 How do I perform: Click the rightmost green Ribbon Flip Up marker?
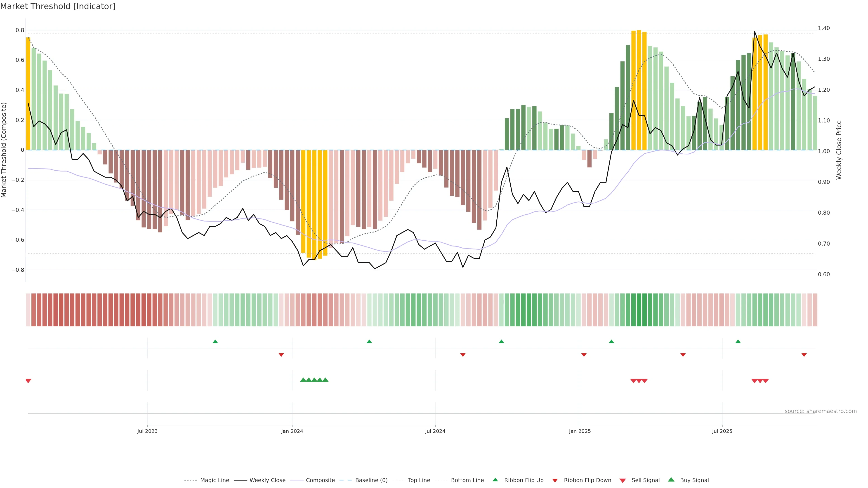pyautogui.click(x=738, y=342)
